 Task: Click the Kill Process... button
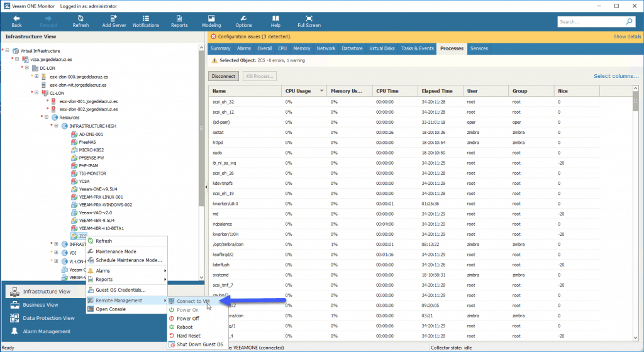point(259,76)
